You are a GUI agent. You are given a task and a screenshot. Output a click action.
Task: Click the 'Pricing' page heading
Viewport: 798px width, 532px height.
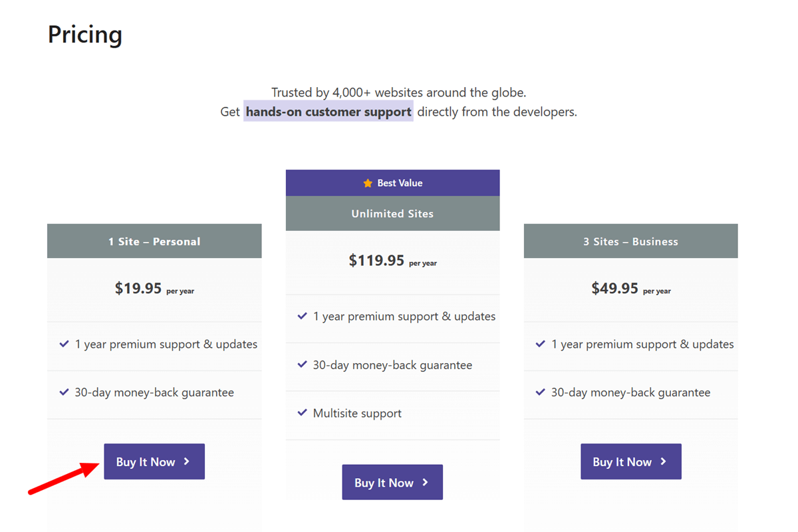tap(84, 34)
